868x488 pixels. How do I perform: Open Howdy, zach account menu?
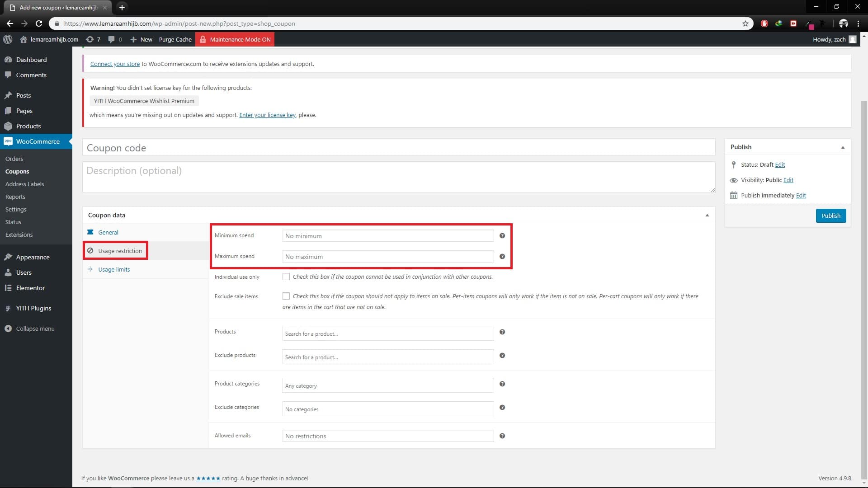point(834,39)
